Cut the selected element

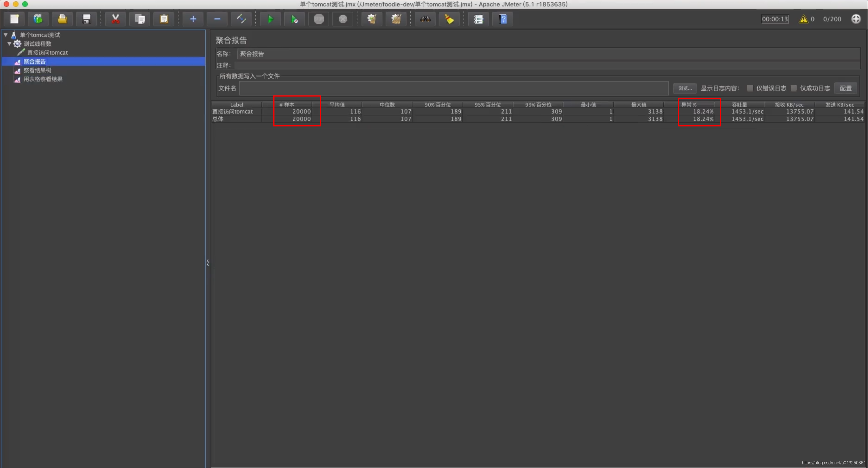(115, 19)
